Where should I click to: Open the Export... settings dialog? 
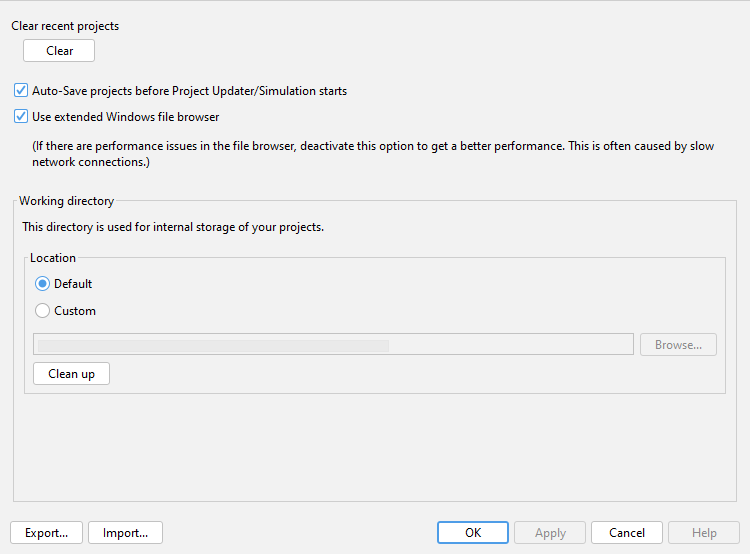pyautogui.click(x=46, y=533)
